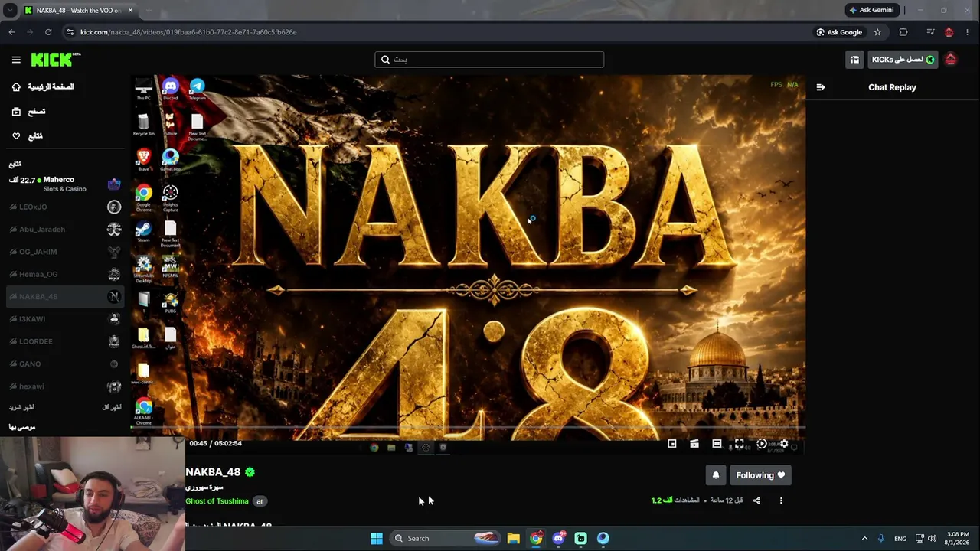Viewport: 980px width, 551px height.
Task: Select the NAKBA_48 VOD browser tab
Action: point(73,11)
